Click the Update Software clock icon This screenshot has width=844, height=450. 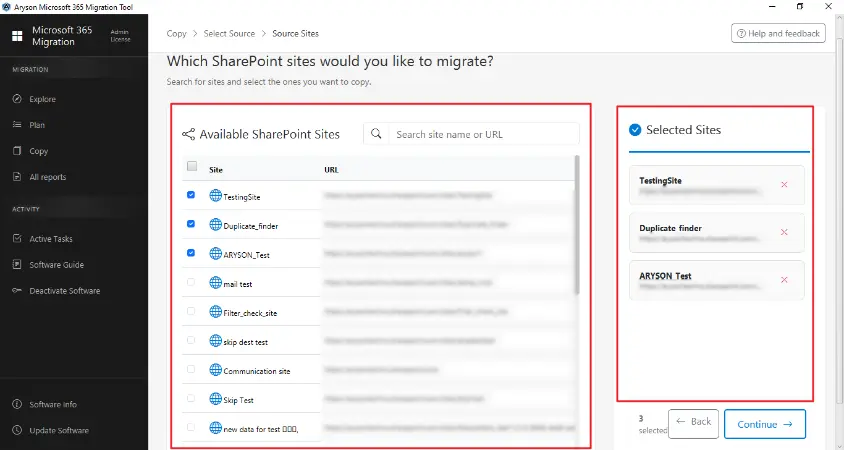point(17,430)
